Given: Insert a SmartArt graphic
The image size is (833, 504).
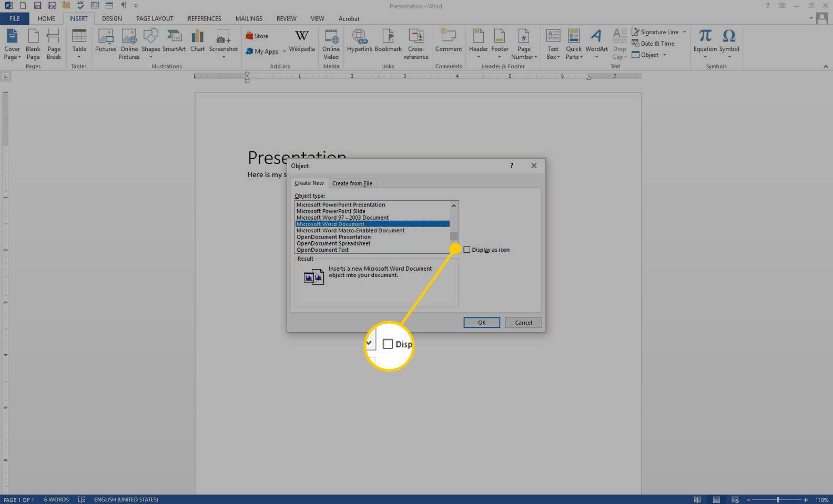Looking at the screenshot, I should [174, 41].
